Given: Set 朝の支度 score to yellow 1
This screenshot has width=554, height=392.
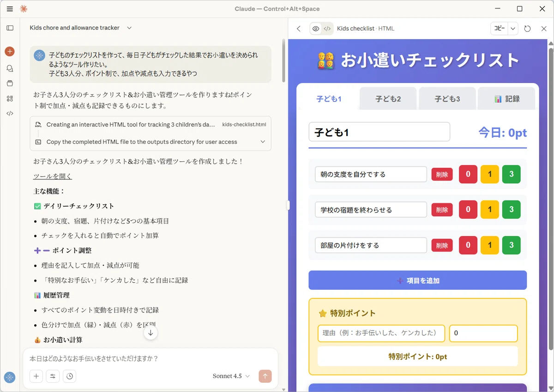Looking at the screenshot, I should point(490,174).
